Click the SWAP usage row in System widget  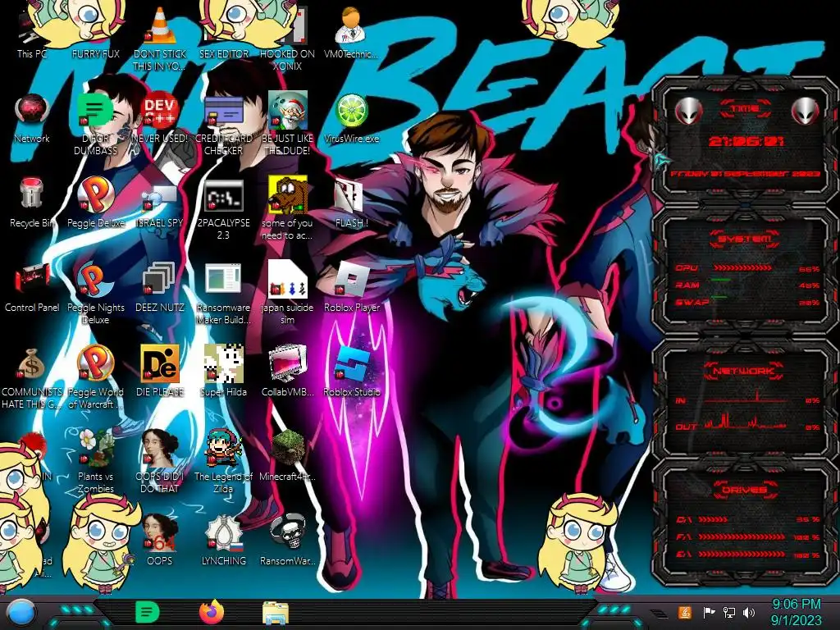click(746, 303)
